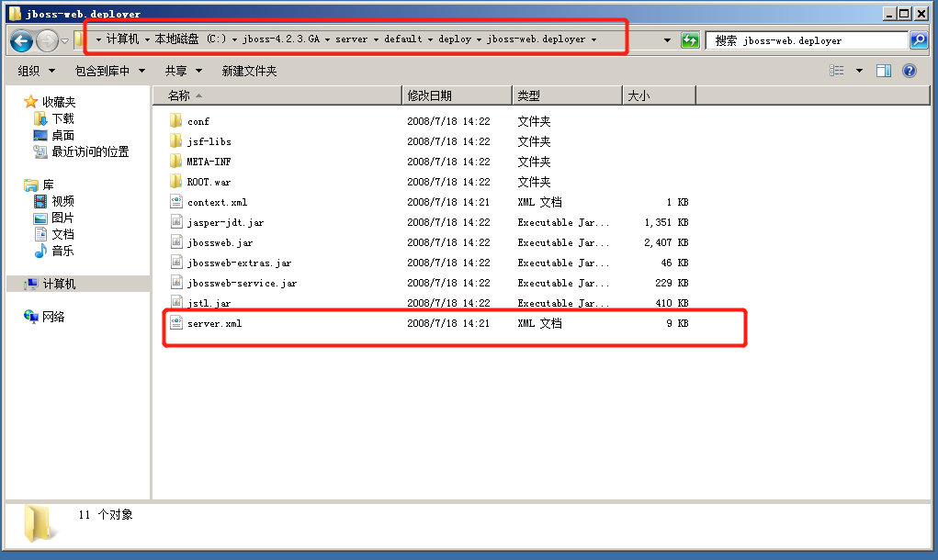The image size is (938, 560).
Task: Open the recent pages dropdown beside Forward
Action: pyautogui.click(x=64, y=41)
